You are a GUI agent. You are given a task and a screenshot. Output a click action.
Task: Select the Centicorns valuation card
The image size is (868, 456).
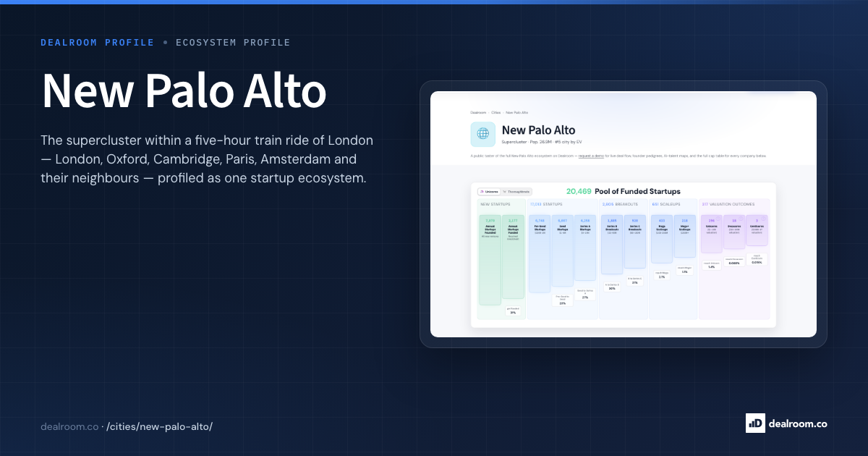pos(757,229)
